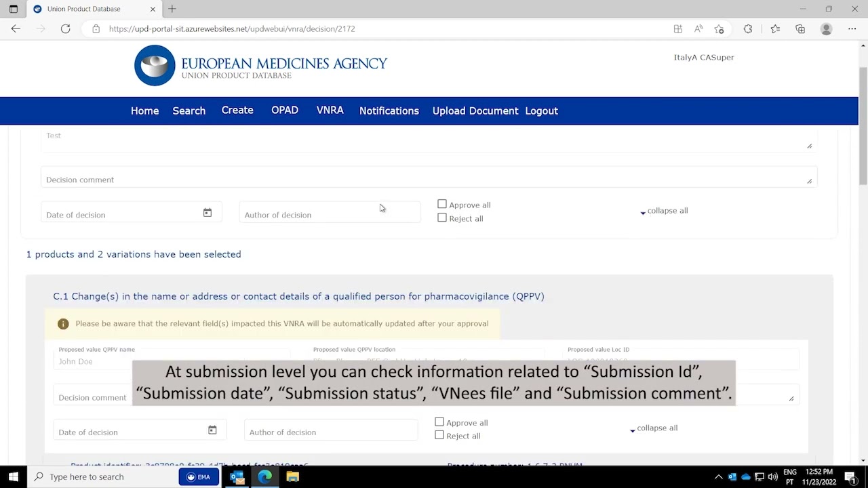The image size is (868, 488).
Task: Tick the upper Reject all checkbox
Action: click(442, 218)
